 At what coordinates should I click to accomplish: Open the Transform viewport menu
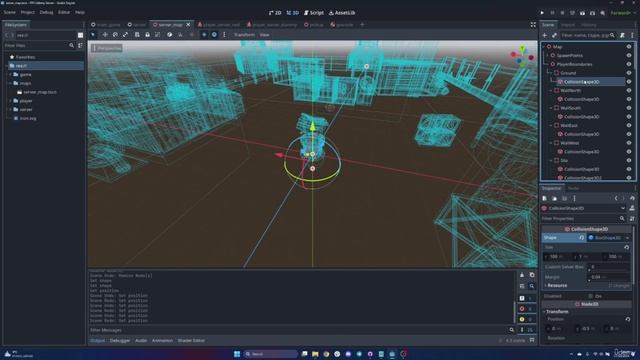pyautogui.click(x=244, y=35)
